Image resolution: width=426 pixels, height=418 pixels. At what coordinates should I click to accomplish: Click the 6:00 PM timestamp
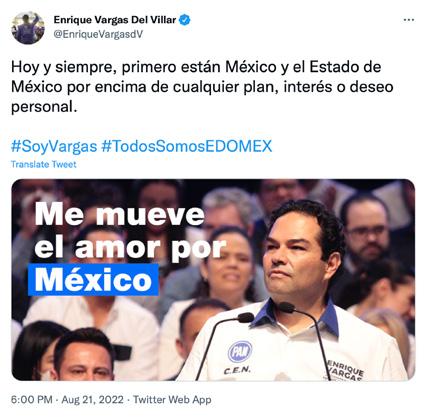click(32, 399)
